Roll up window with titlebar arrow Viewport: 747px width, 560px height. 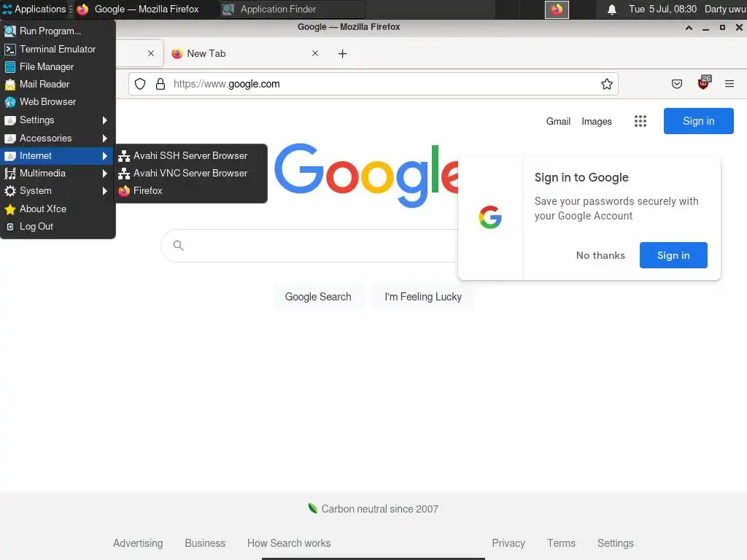(689, 28)
